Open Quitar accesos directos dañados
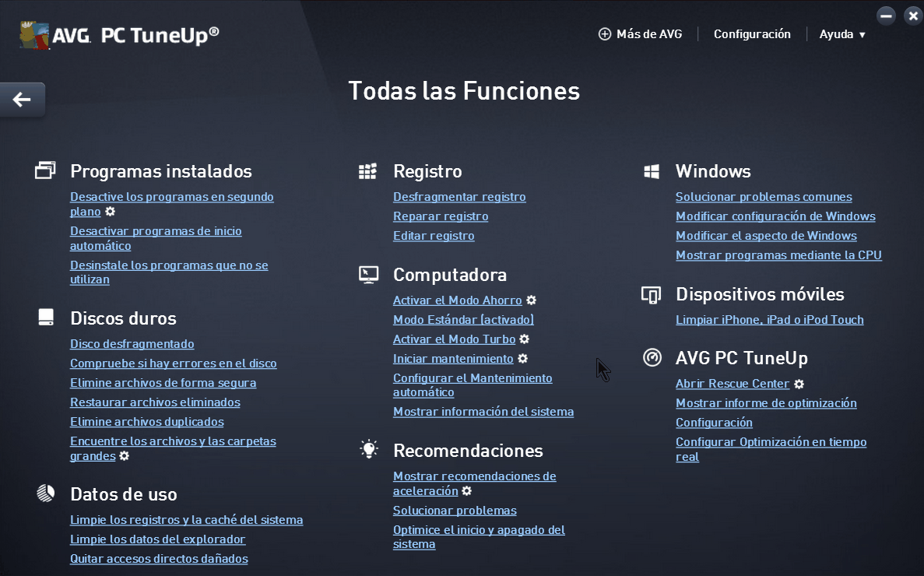This screenshot has width=924, height=576. coord(159,558)
